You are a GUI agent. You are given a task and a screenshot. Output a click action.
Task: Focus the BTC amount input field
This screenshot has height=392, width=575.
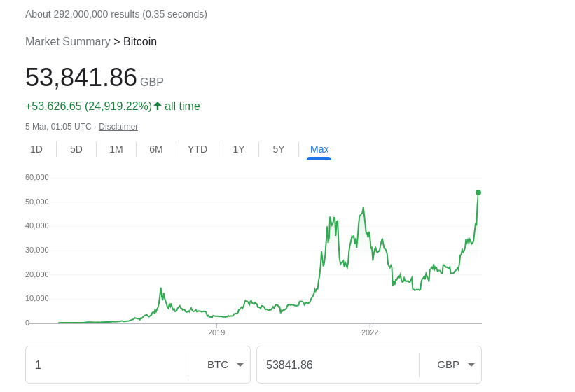point(106,365)
